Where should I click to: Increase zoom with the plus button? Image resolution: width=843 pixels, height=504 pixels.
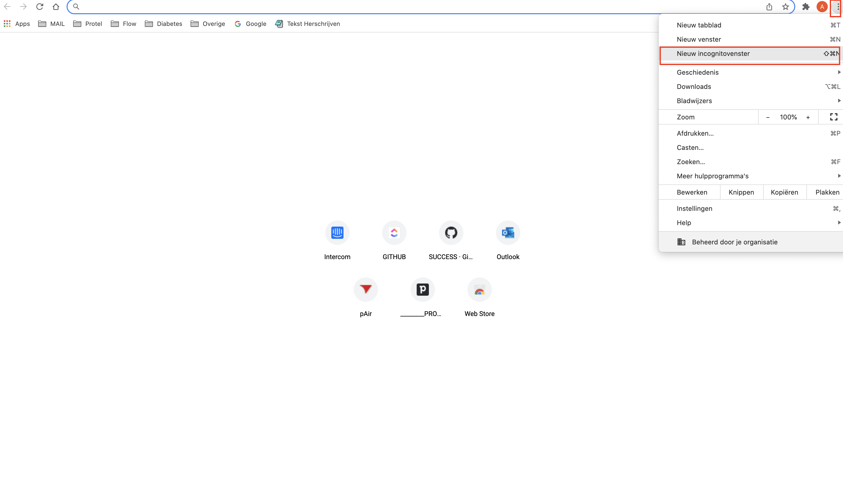pyautogui.click(x=808, y=117)
